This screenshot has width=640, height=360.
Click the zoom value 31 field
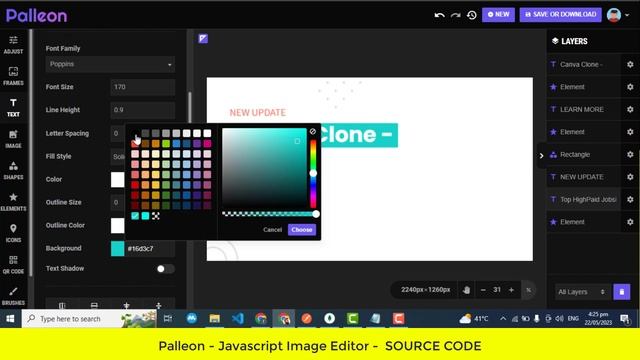point(497,290)
